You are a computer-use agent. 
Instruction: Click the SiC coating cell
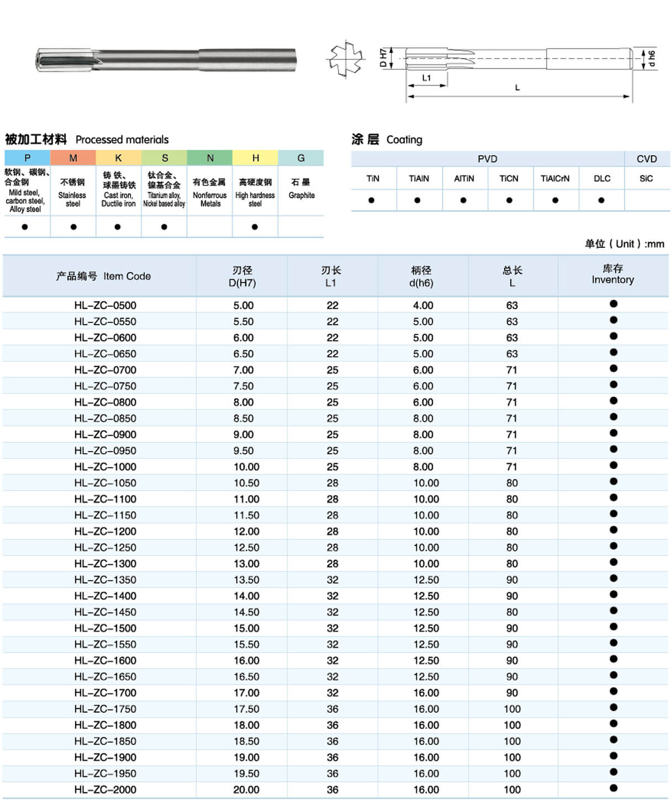[646, 179]
